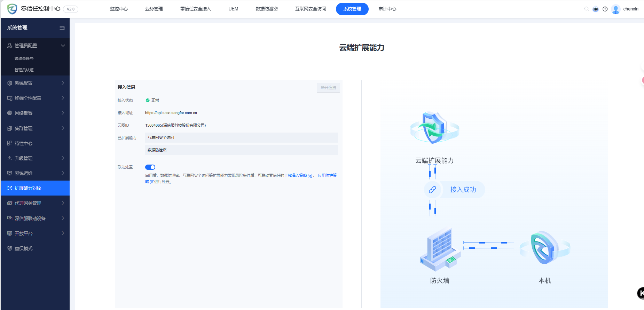Collapse the 管理员配置 section
Image resolution: width=644 pixels, height=310 pixels.
(63, 46)
